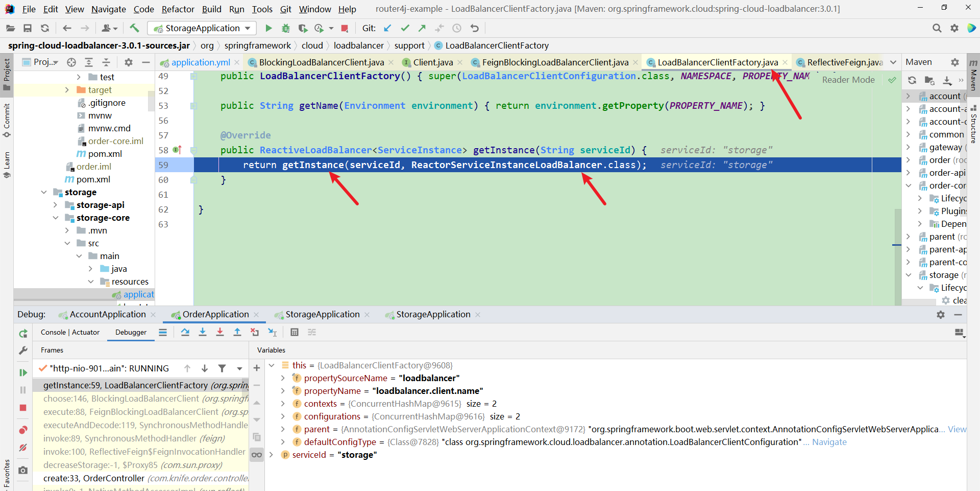Run StorageApplication with the green Run icon
Screen dimensions: 980x491
269,28
